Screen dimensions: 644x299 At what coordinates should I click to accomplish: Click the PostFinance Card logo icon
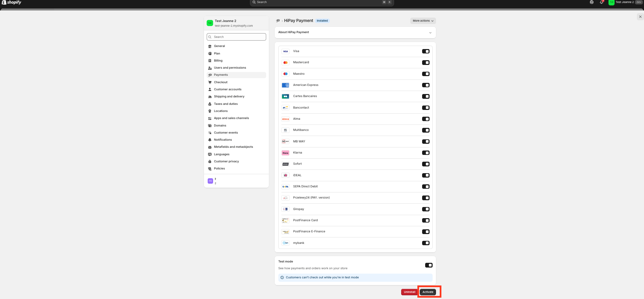coord(285,221)
